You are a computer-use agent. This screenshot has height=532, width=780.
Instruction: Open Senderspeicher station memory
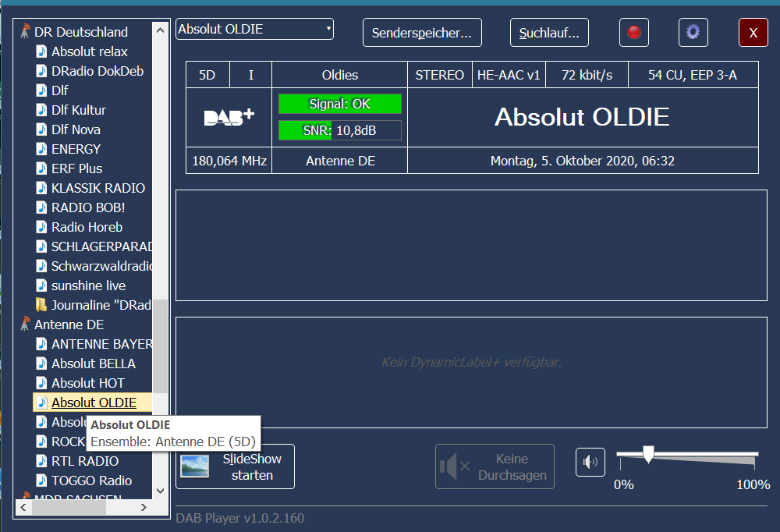[x=422, y=33]
